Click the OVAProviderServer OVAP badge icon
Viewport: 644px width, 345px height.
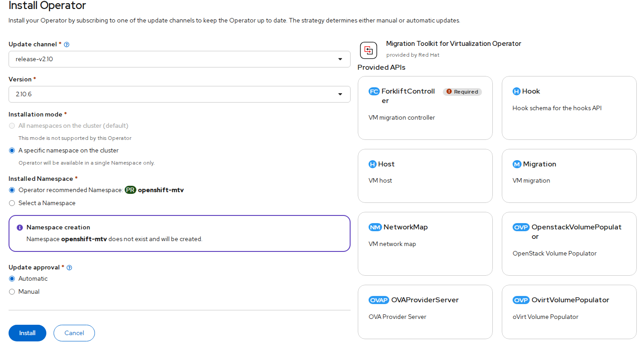(x=378, y=300)
